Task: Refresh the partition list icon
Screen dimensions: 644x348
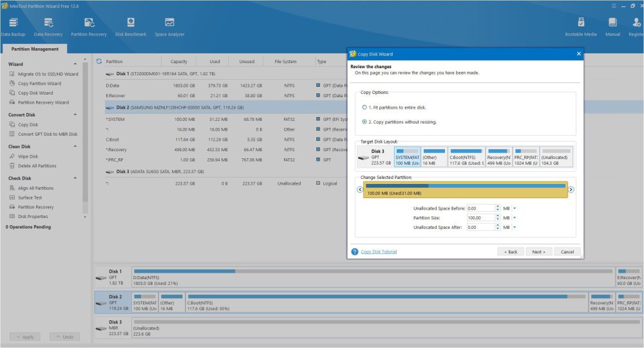Action: [99, 62]
